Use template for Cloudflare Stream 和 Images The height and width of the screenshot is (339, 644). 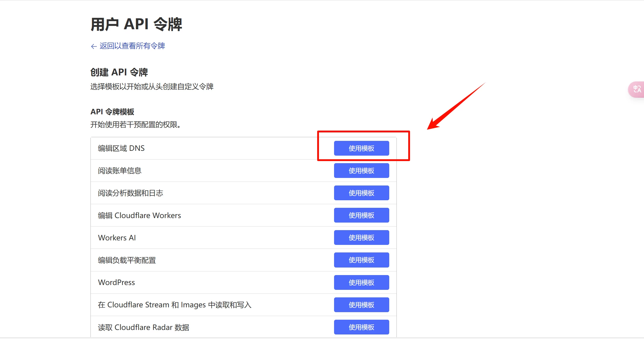[361, 305]
